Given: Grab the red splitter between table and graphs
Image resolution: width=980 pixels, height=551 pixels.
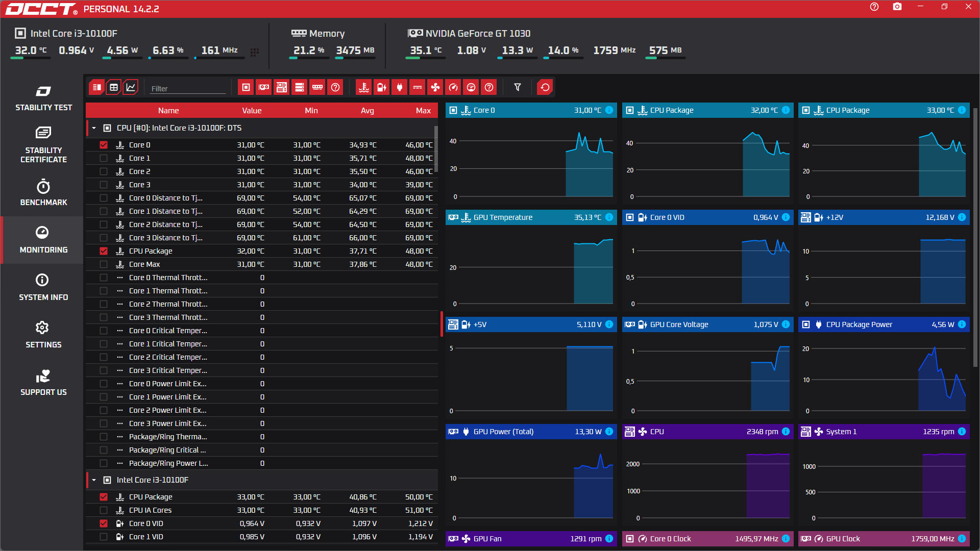Looking at the screenshot, I should click(x=442, y=324).
